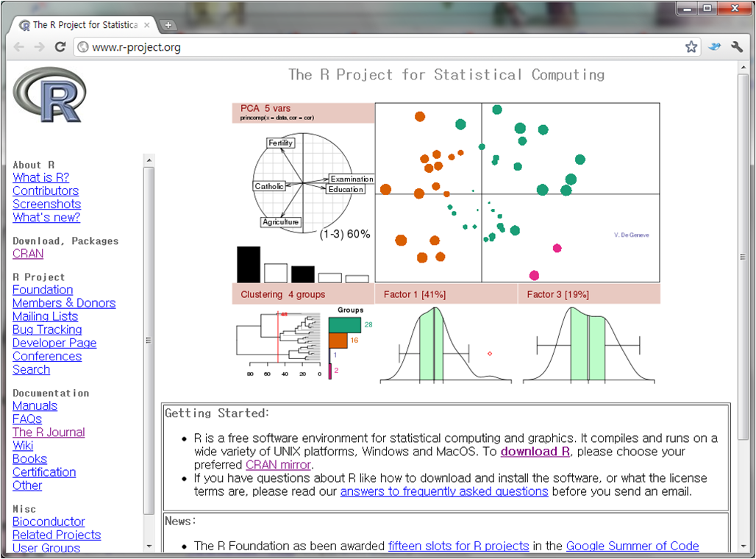
Task: Open the What is R? link
Action: tap(41, 177)
